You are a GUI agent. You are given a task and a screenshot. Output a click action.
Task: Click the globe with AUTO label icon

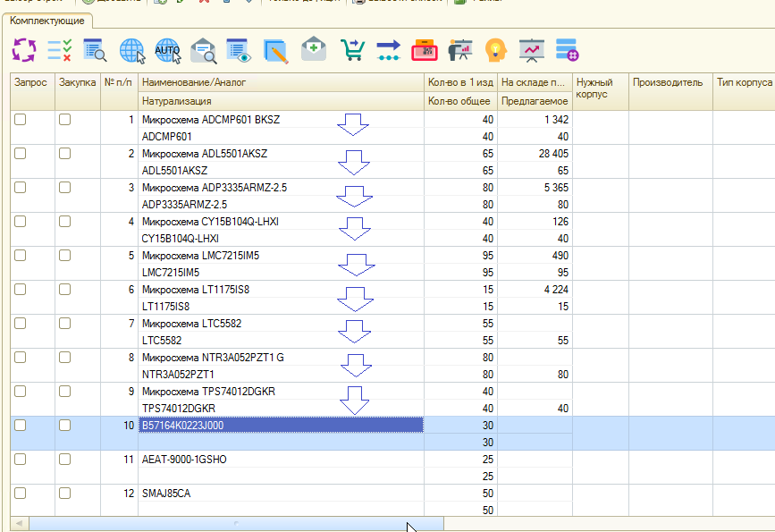click(x=167, y=50)
